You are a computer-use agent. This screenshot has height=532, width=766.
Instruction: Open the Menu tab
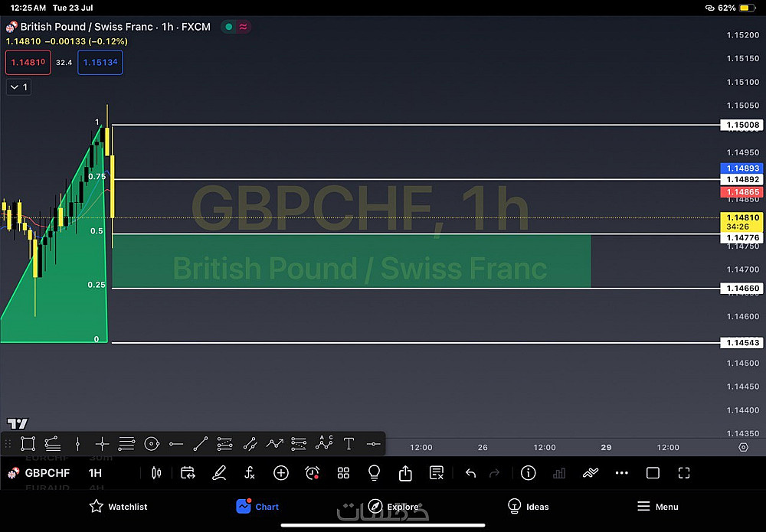pos(657,507)
